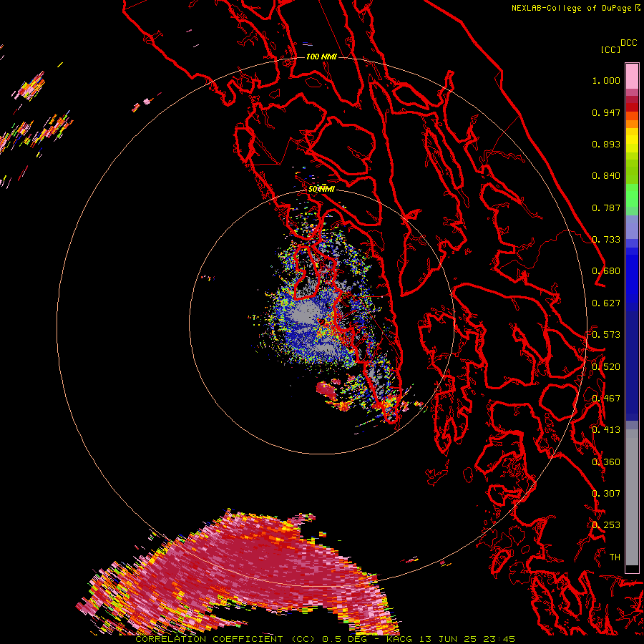The height and width of the screenshot is (644, 644).
Task: Click the Correlation Coefficient caption at bottom
Action: pos(326,639)
